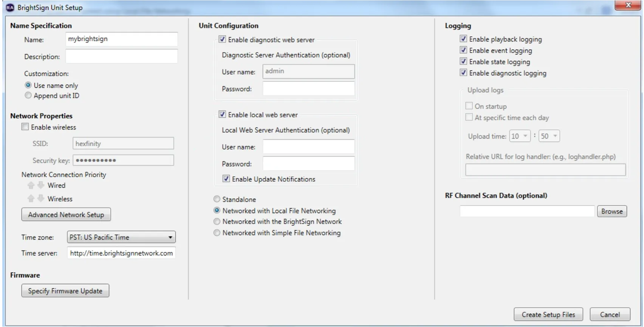Browse for RF Channel Scan Data file
The image size is (644, 327).
coord(612,211)
